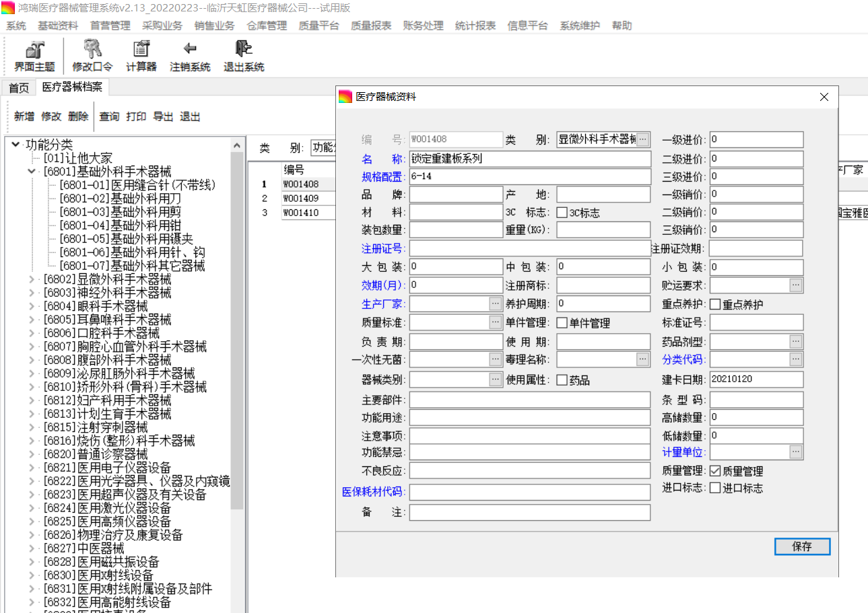
Task: Enable the 3C标志 checkbox
Action: pos(562,213)
